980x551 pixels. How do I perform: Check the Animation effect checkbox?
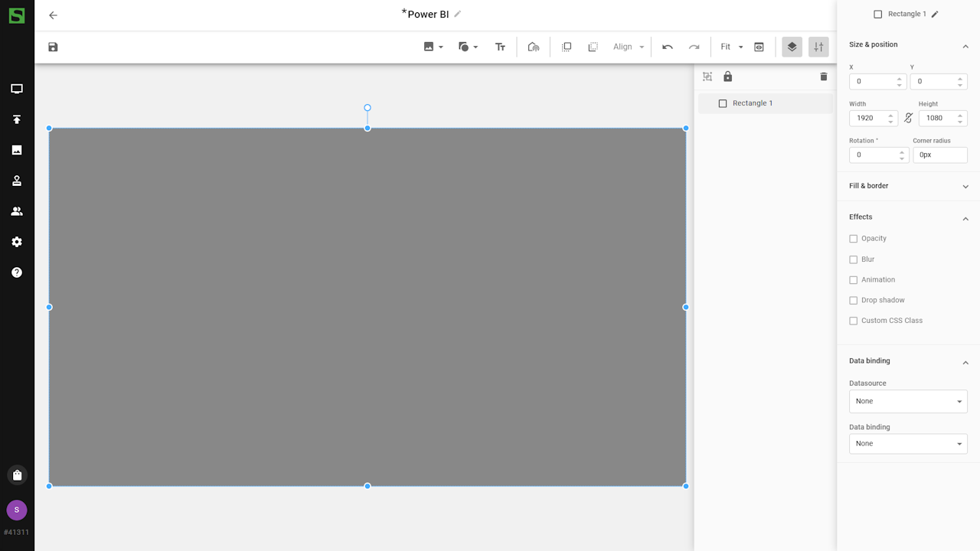854,280
